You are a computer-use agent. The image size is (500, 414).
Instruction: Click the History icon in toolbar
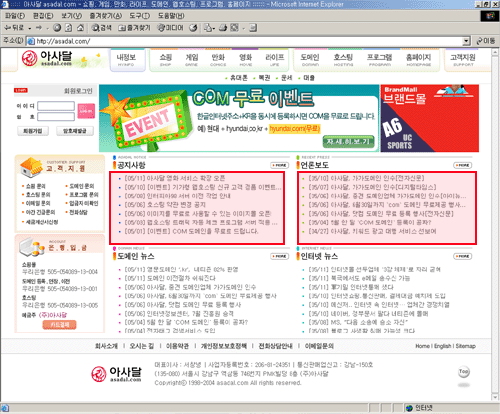pos(193,28)
